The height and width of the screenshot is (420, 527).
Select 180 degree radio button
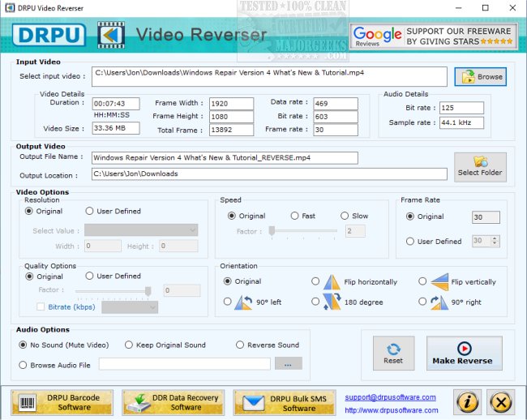pos(315,302)
